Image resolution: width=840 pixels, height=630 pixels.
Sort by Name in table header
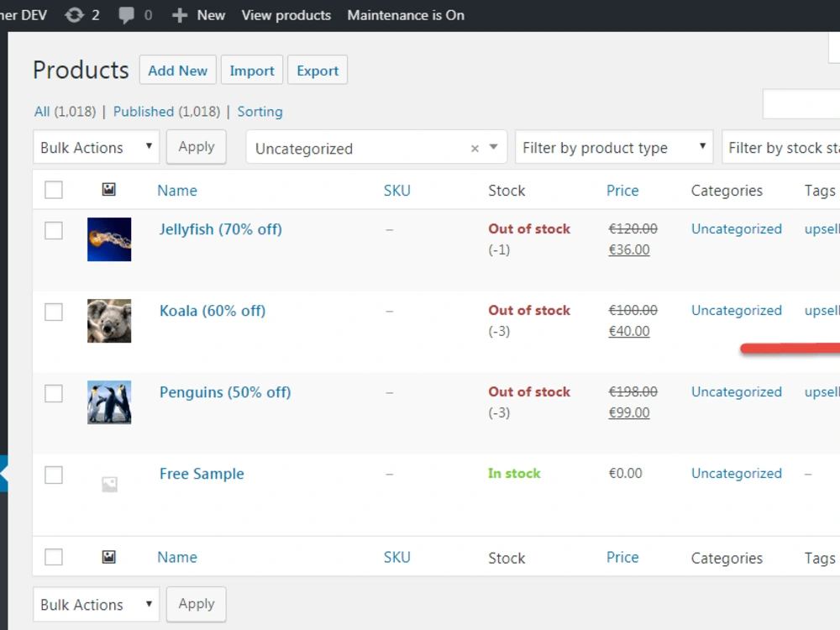point(176,190)
